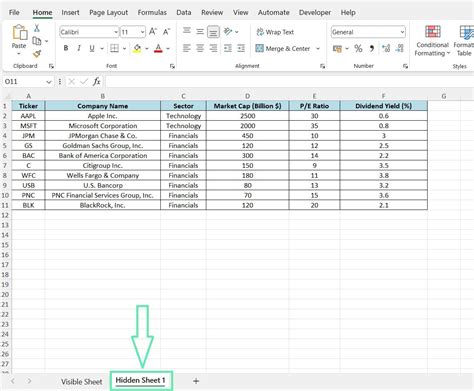Open the File menu

click(14, 13)
